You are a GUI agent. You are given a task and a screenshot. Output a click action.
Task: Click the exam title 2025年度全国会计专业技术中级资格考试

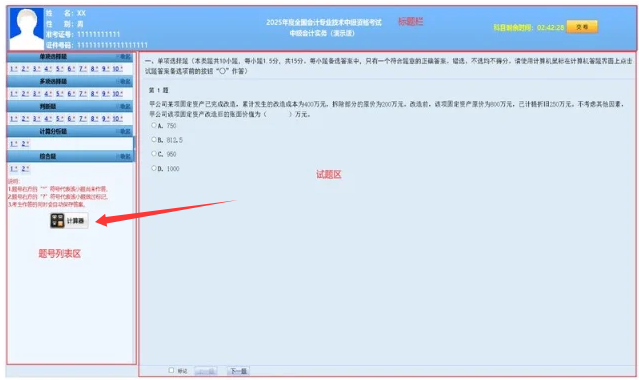point(324,22)
